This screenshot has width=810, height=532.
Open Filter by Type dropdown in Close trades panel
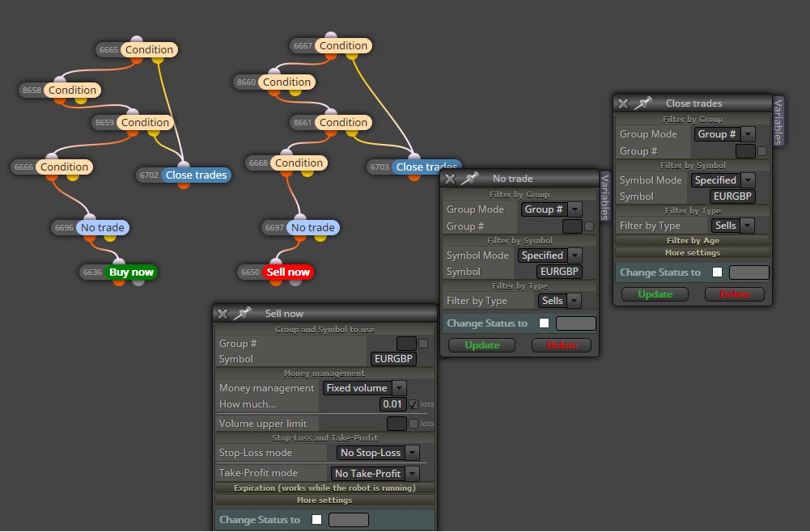[x=732, y=226]
